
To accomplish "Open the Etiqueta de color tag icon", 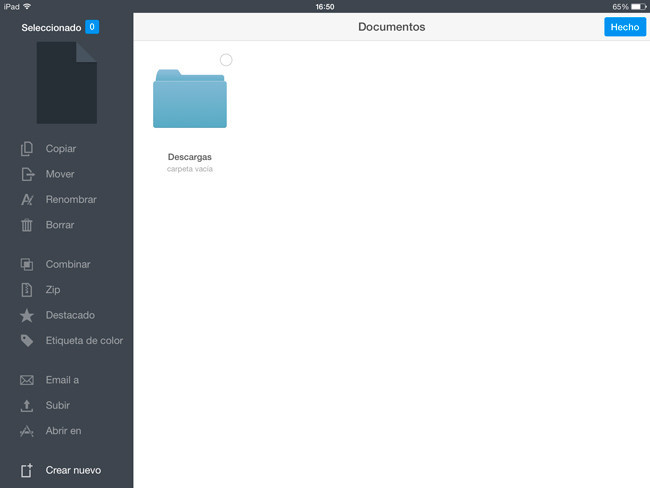I will point(27,340).
